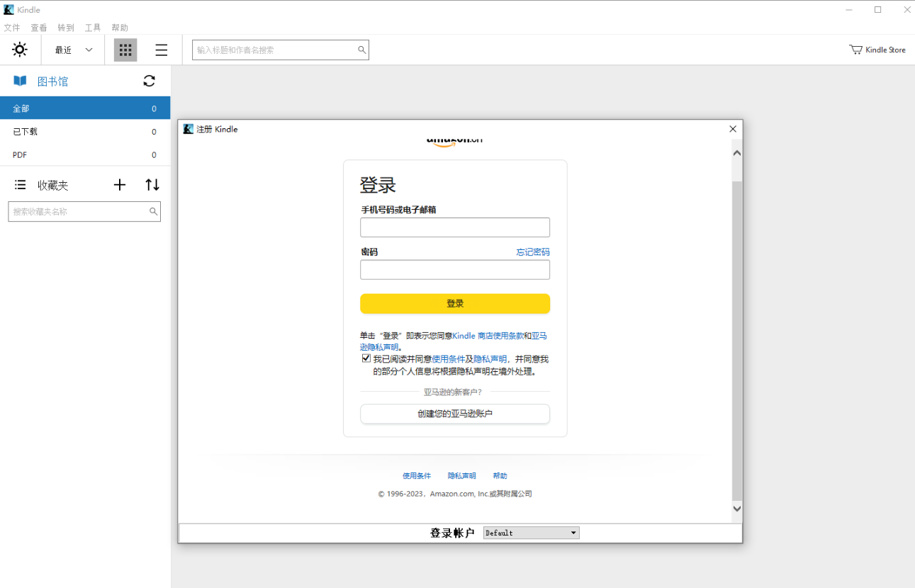
Task: Open the Kindle Store cart icon
Action: pos(856,50)
